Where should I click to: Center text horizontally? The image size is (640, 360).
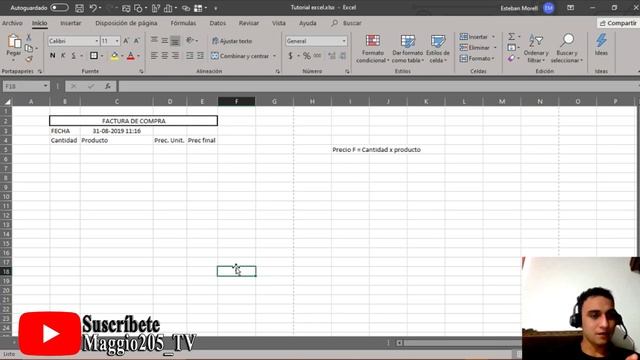click(164, 56)
